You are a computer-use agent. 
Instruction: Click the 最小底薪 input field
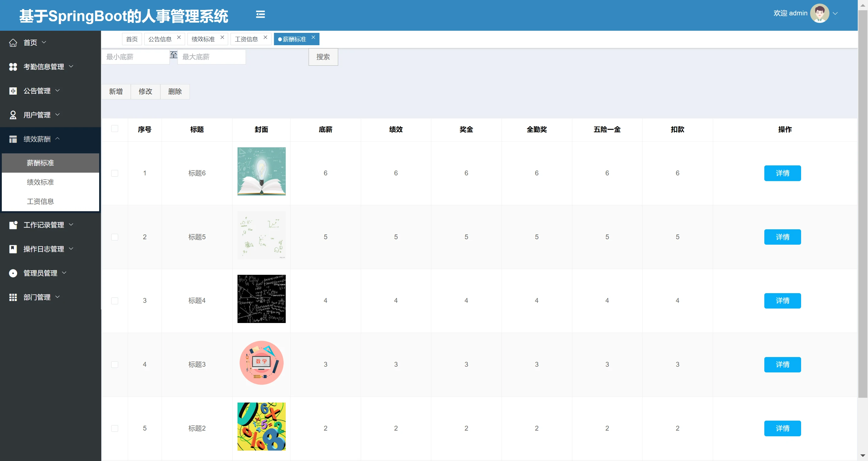pos(135,57)
